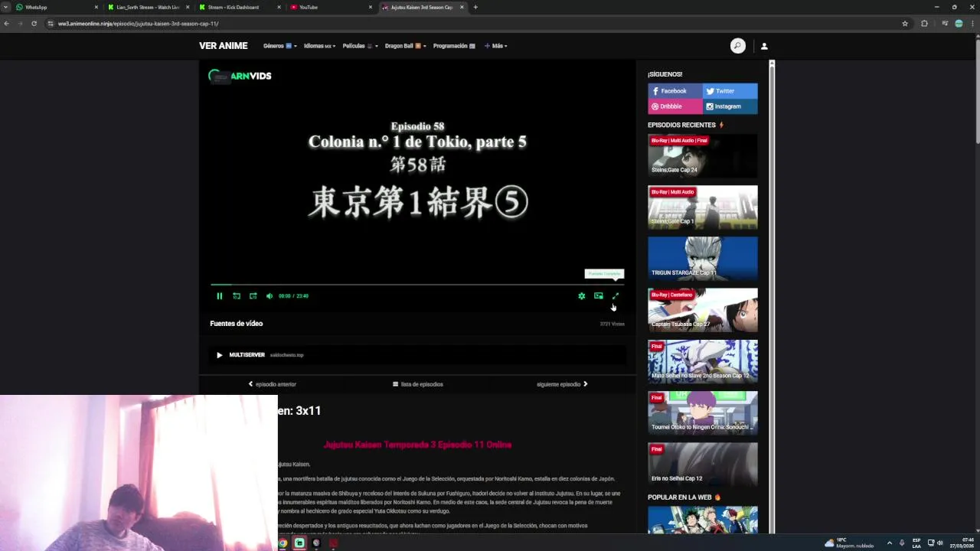Open Captain Tsubasa Cap 27 thumbnail
The image size is (980, 551).
pyautogui.click(x=703, y=310)
